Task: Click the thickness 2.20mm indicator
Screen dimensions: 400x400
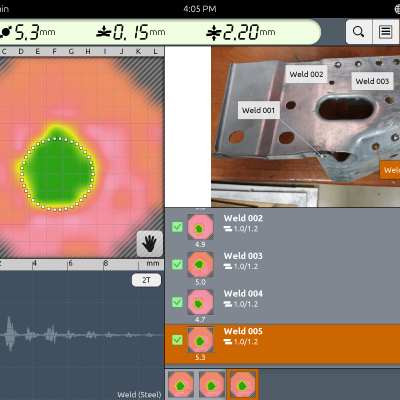Action: (241, 32)
